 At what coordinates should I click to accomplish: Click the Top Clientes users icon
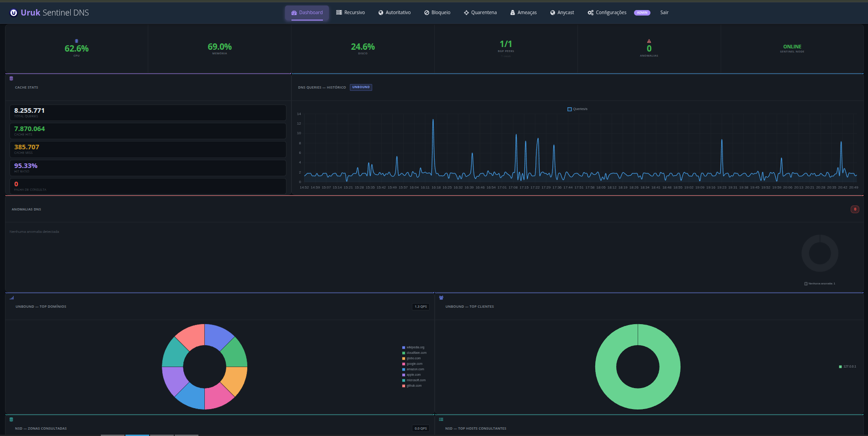click(x=441, y=298)
